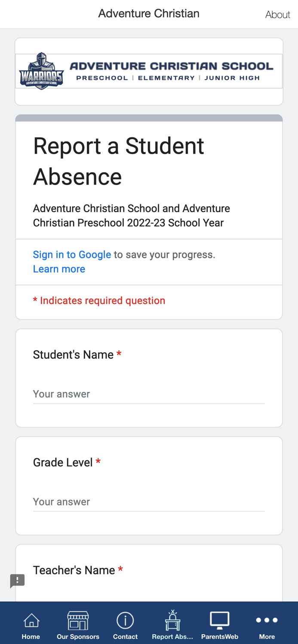Select the Grade Level answer field
Screen dimensions: 298x644
click(x=148, y=502)
